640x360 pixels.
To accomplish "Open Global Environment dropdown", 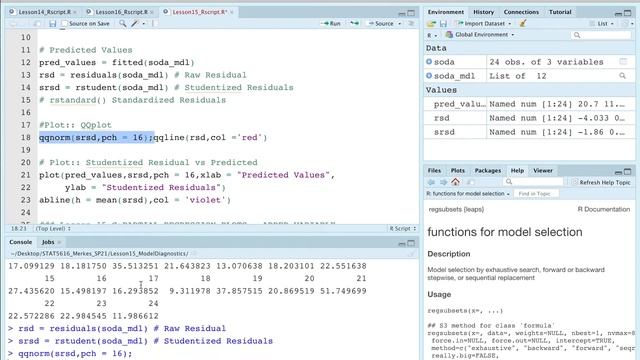I will point(480,35).
